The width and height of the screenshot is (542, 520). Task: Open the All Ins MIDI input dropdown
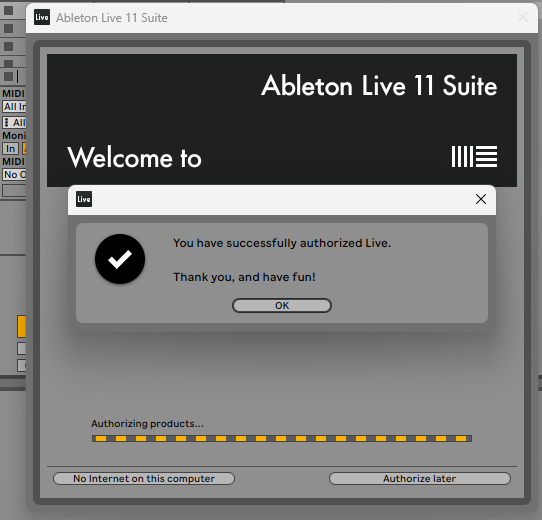pyautogui.click(x=14, y=107)
